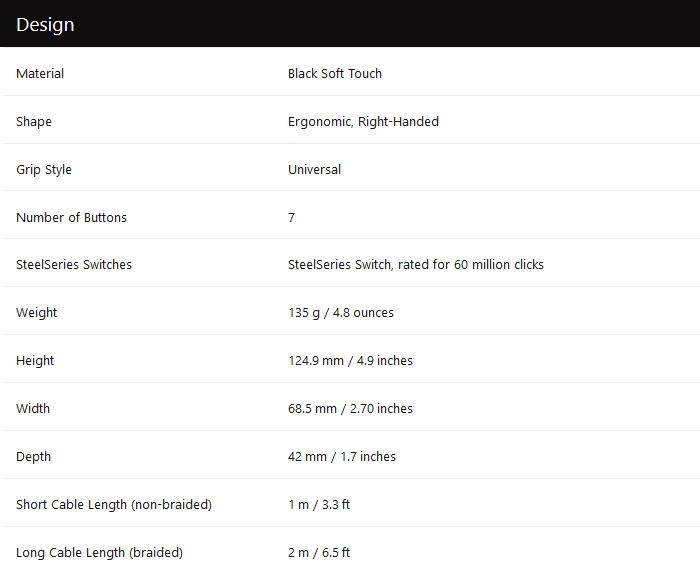Click the Design section header
Screen dimensions: 700x582
coord(45,25)
